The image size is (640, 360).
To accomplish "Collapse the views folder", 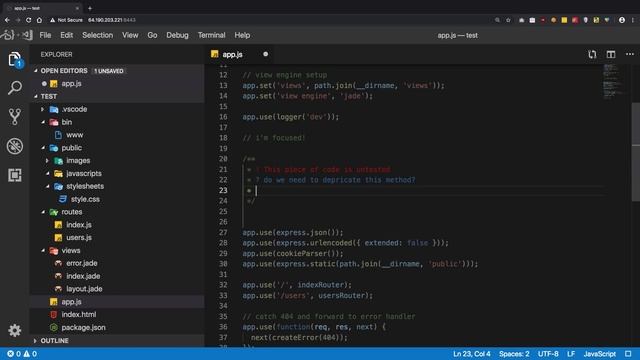I will (43, 251).
